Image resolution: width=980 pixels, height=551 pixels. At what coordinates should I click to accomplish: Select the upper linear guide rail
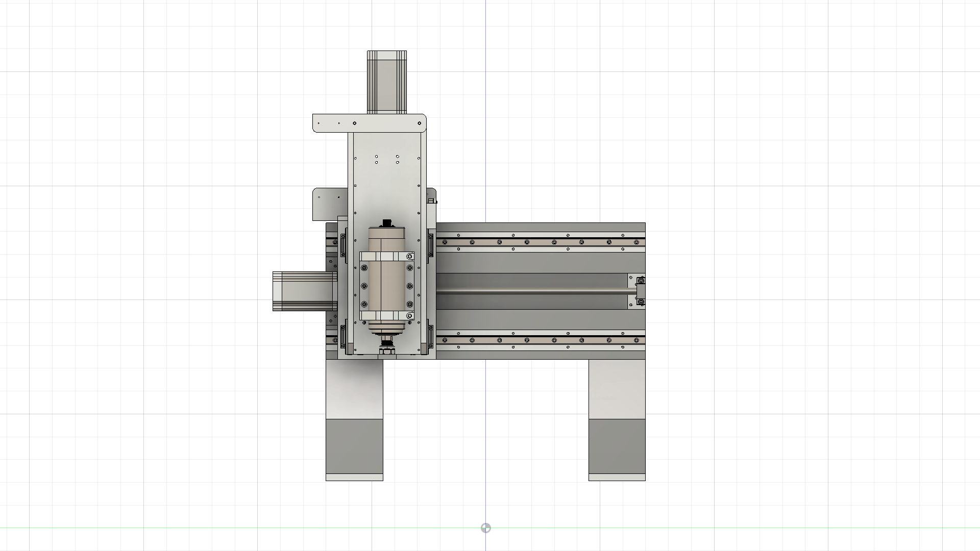[541, 242]
